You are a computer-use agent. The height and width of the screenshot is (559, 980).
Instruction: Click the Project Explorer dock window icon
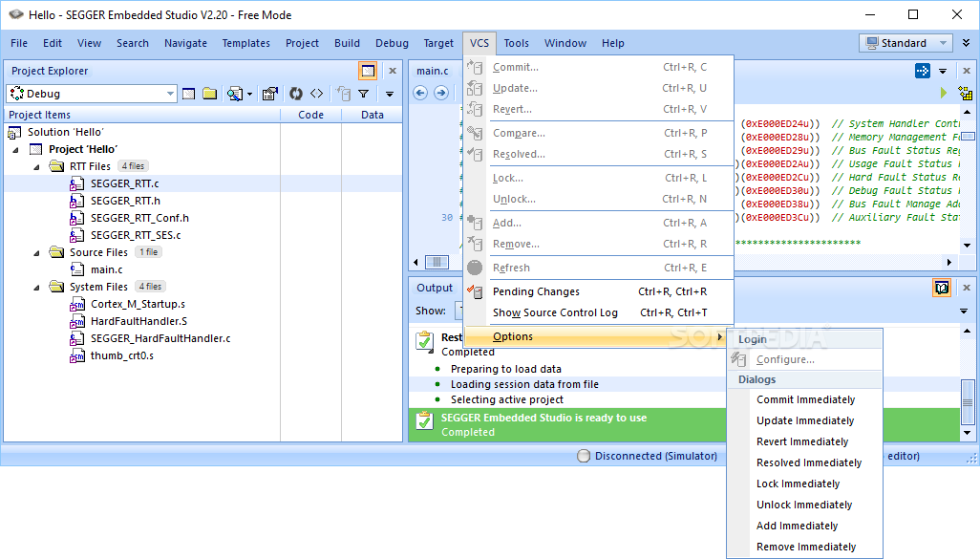tap(368, 71)
